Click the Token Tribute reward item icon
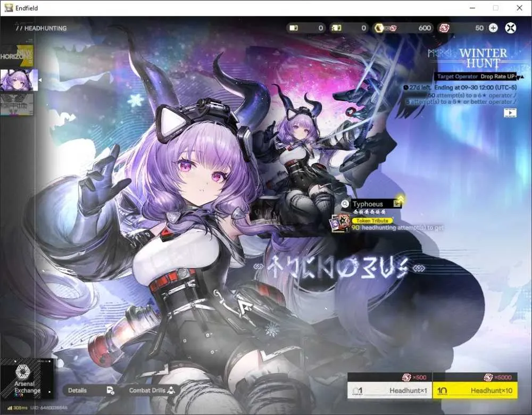Screen dimensions: 532x415 (x=340, y=223)
